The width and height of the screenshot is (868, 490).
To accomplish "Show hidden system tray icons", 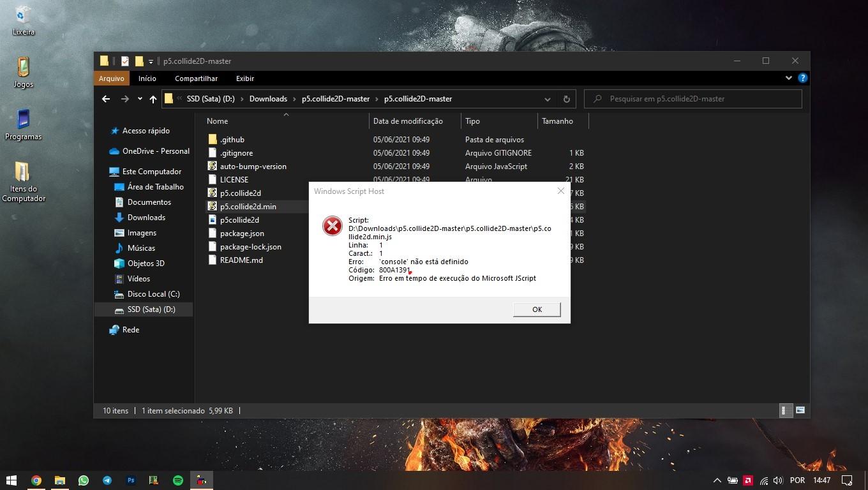I will (x=717, y=480).
